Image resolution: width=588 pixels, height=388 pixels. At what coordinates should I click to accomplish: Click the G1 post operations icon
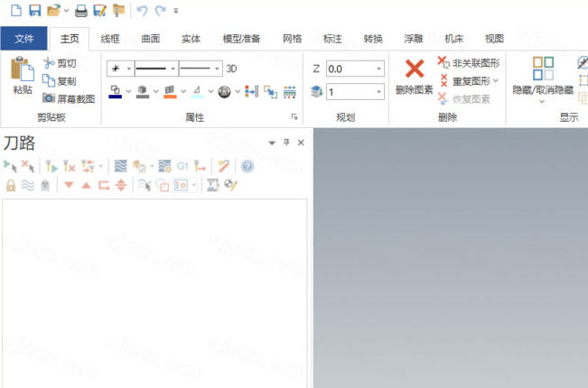click(182, 166)
